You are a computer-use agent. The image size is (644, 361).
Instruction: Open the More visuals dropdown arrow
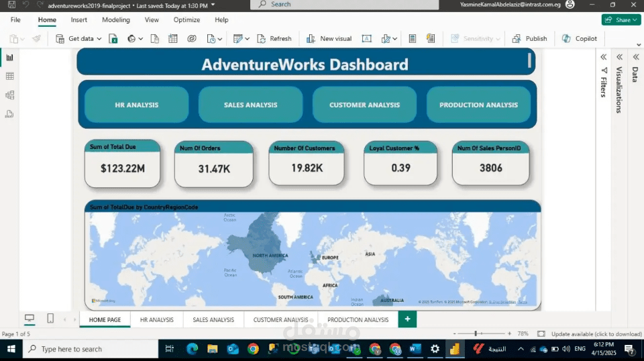point(394,39)
